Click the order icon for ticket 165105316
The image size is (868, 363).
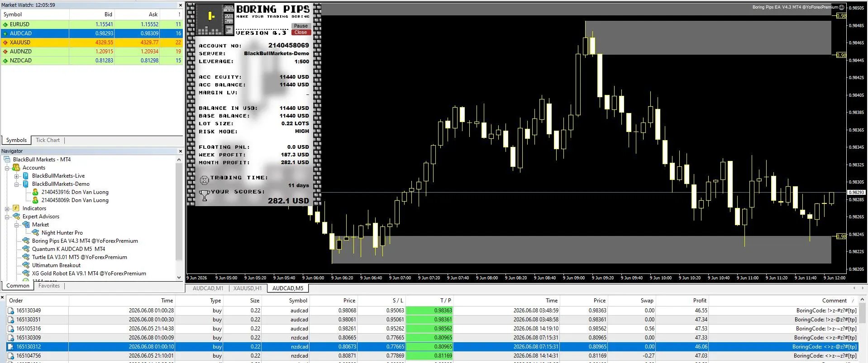click(x=11, y=329)
